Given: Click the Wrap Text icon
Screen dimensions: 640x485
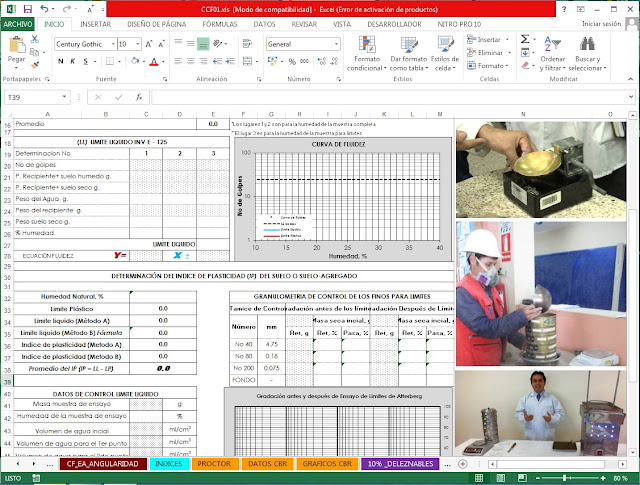Looking at the screenshot, I should pyautogui.click(x=247, y=43).
